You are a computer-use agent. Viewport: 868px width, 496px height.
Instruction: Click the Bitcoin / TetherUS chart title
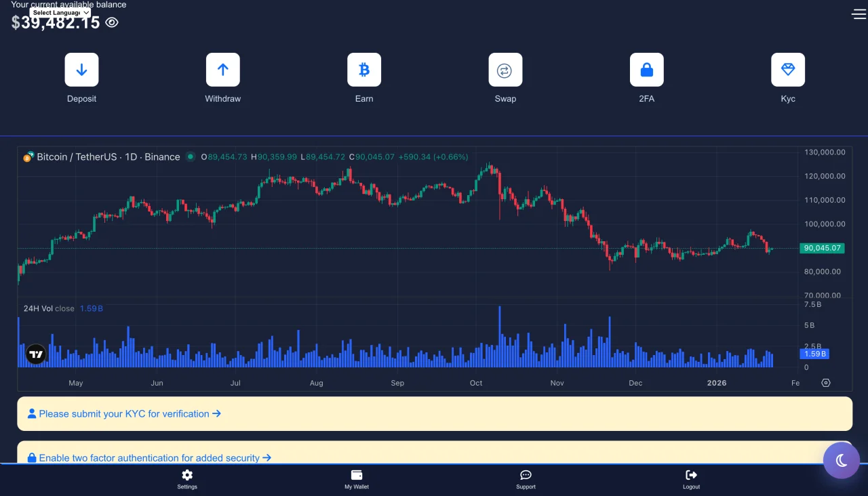tap(108, 157)
